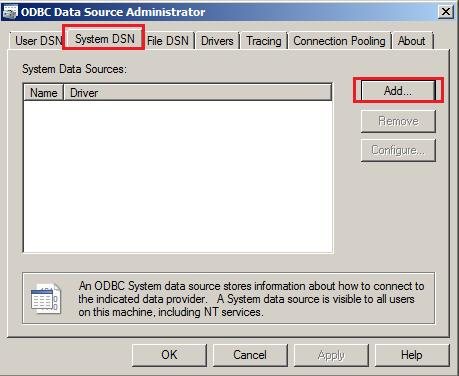This screenshot has height=376, width=459.
Task: Click the ODBC title bar application icon
Action: (x=10, y=12)
